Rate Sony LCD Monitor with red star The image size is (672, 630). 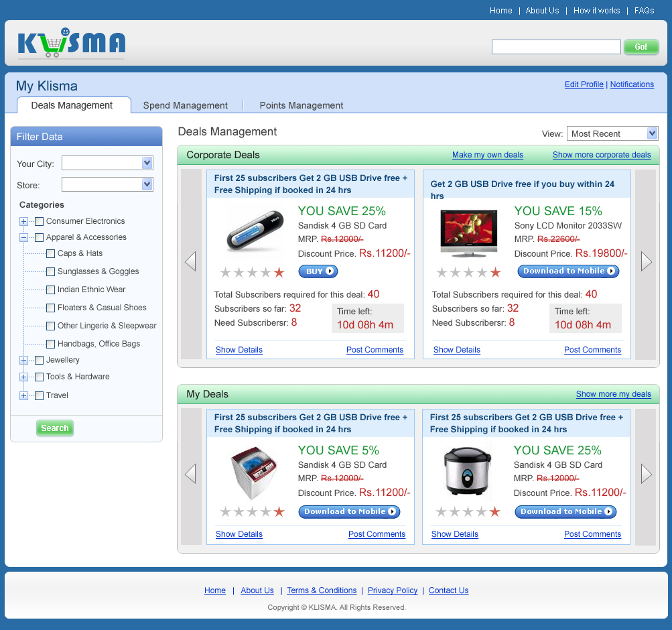495,272
